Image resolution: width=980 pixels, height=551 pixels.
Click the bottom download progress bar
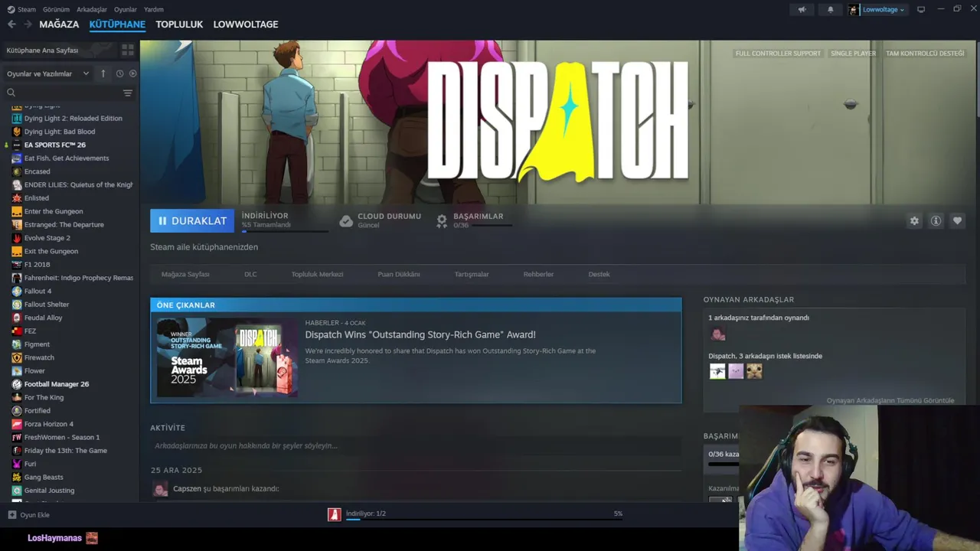(484, 519)
